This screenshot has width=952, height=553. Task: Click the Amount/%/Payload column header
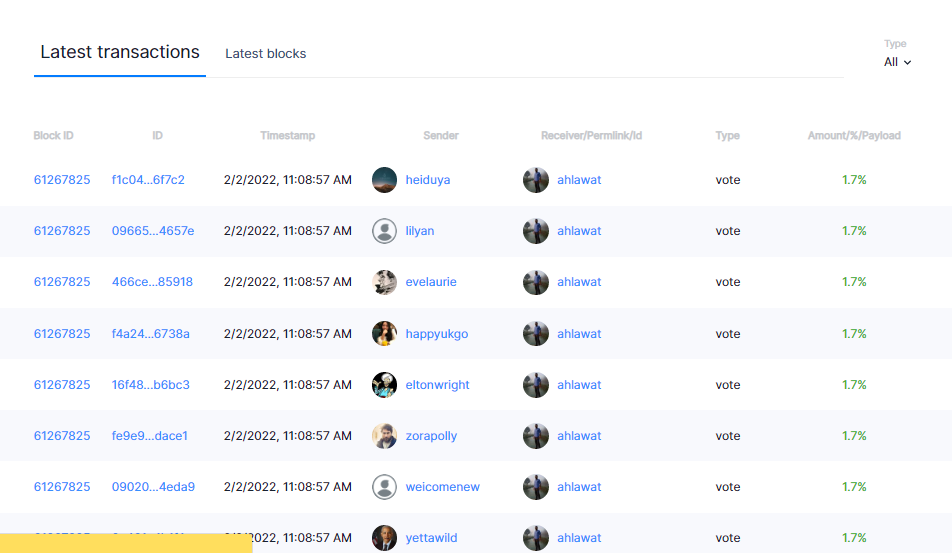pyautogui.click(x=854, y=135)
